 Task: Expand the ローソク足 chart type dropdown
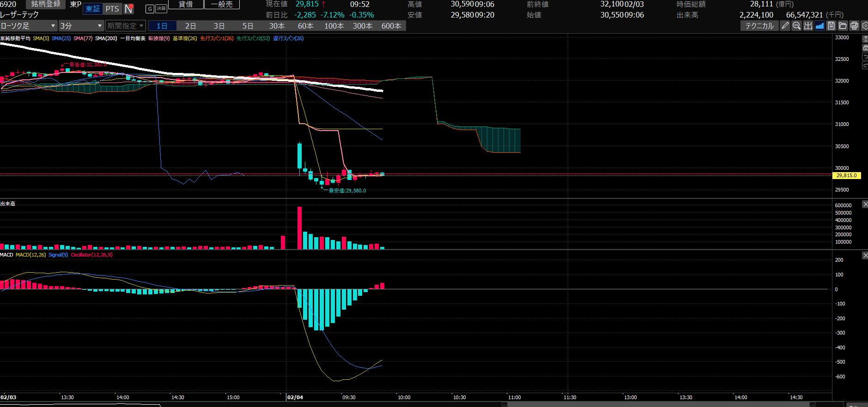pos(29,26)
